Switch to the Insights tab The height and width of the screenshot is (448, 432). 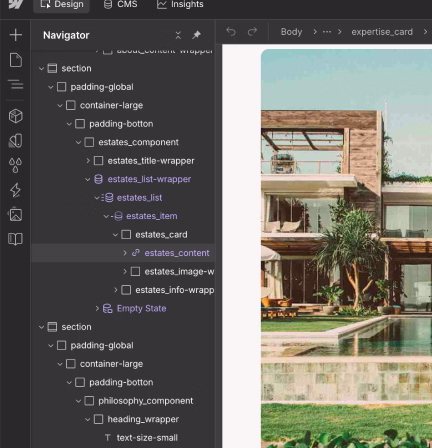tap(180, 4)
